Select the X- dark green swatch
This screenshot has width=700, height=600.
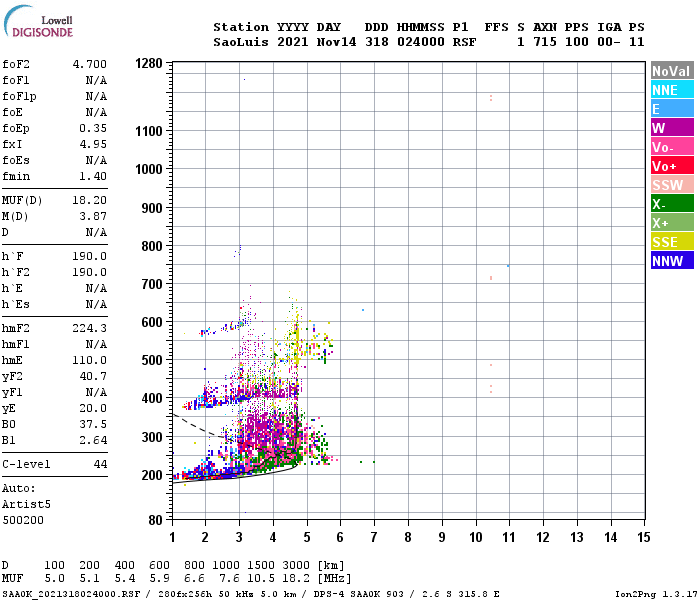pos(672,204)
